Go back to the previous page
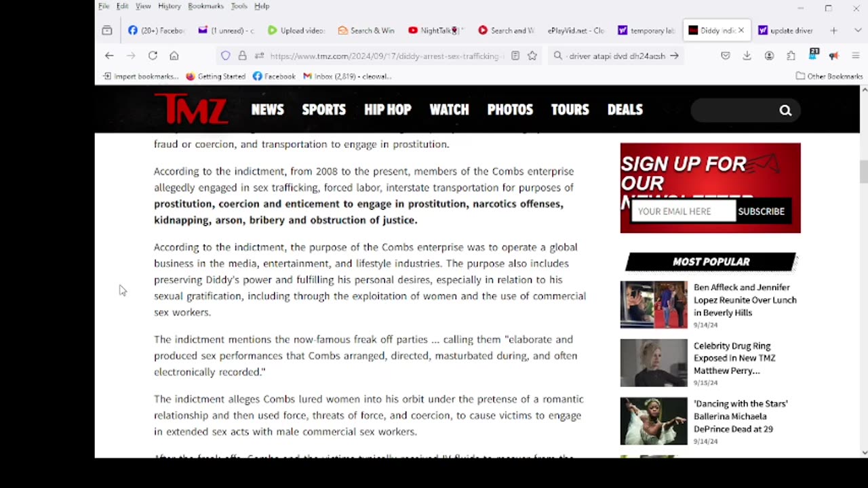The height and width of the screenshot is (488, 868). click(109, 56)
